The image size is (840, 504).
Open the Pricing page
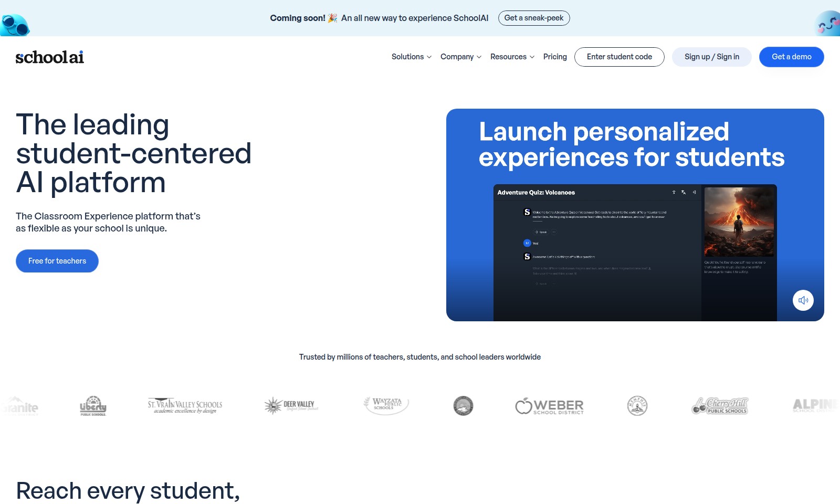(555, 57)
